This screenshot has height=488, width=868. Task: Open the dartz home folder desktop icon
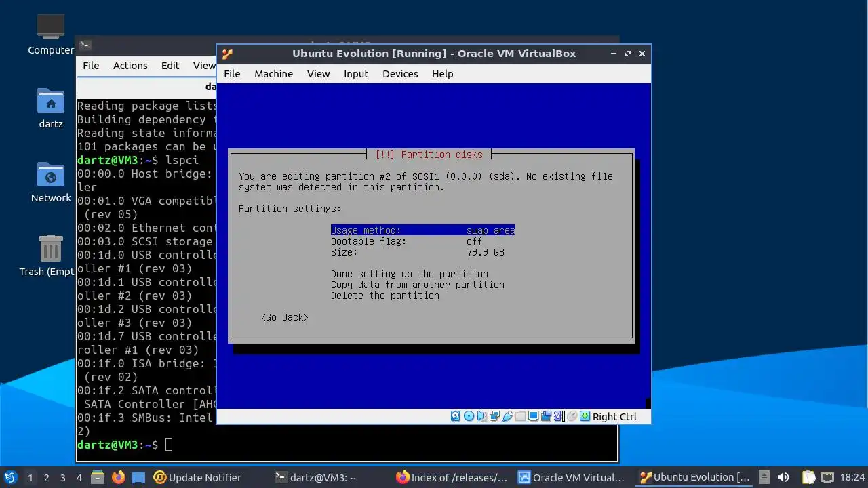[51, 108]
